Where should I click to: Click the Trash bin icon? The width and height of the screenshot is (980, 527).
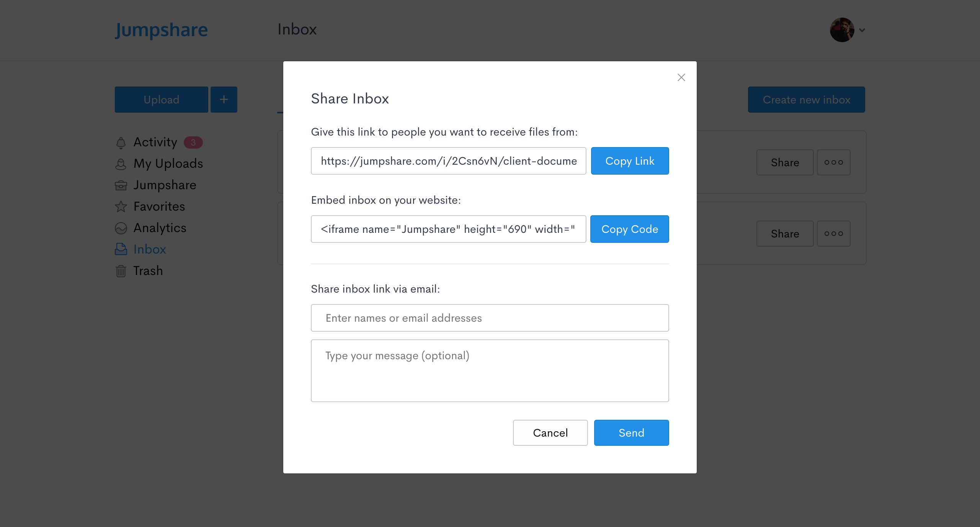pyautogui.click(x=121, y=271)
